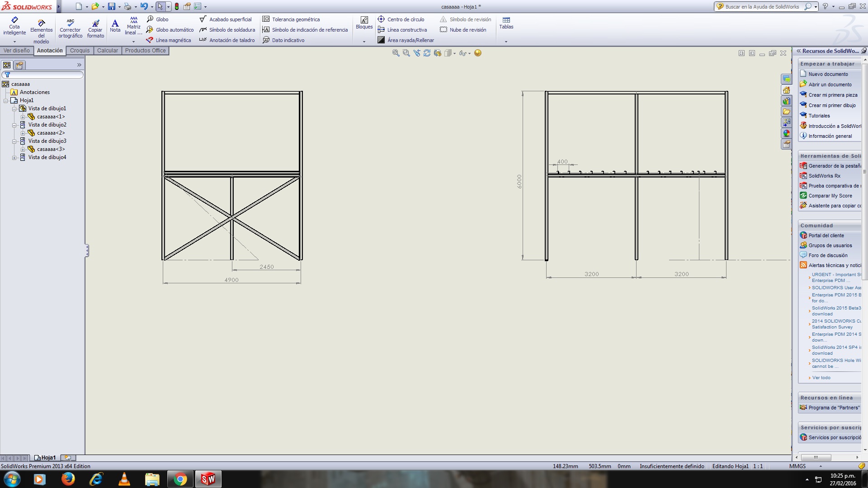Open Google Chrome from the taskbar
This screenshot has width=868, height=488.
coord(180,479)
